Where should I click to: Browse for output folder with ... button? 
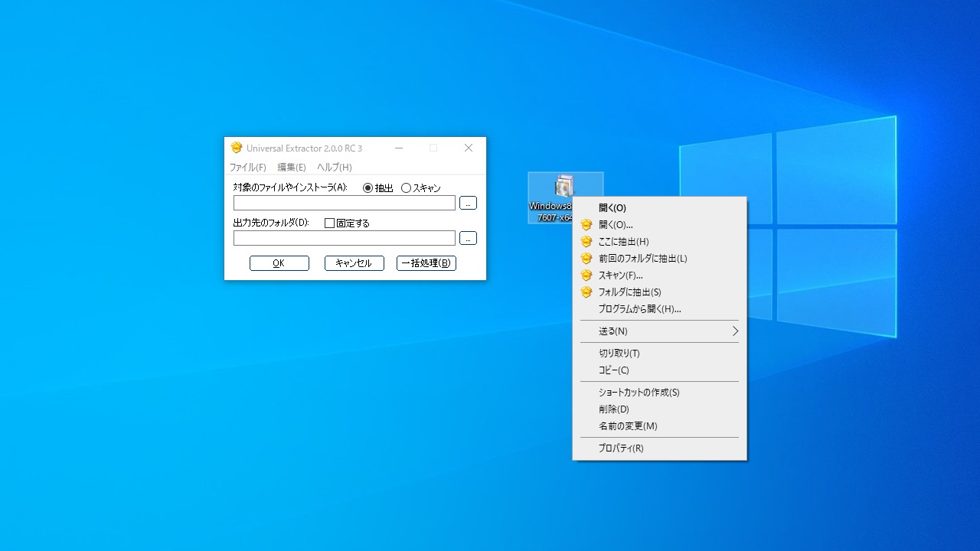point(468,238)
